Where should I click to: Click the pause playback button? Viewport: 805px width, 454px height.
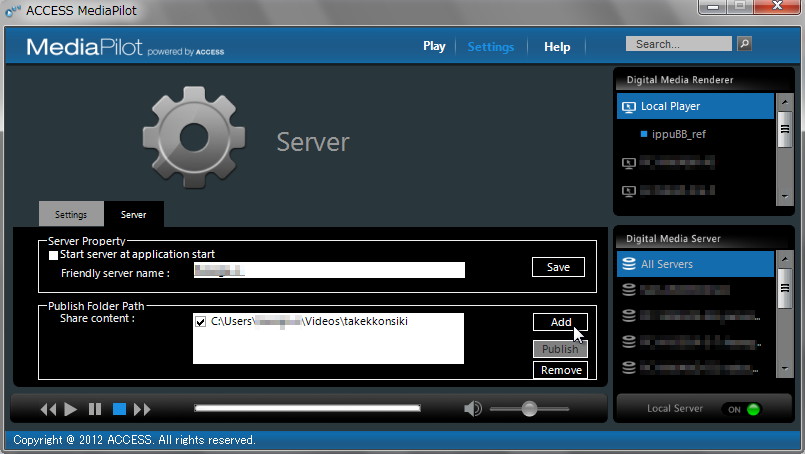coord(95,409)
